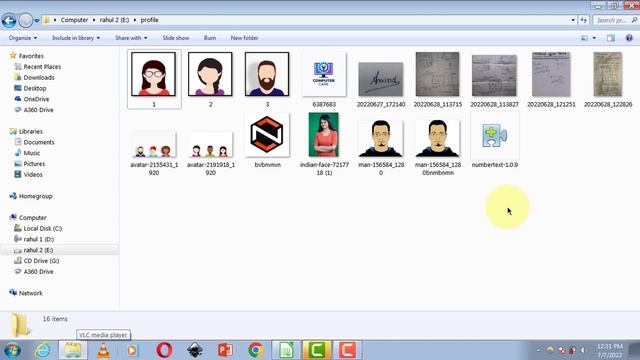Viewport: 640px width, 360px height.
Task: Select the 20220628_121251 photo
Action: (x=551, y=79)
